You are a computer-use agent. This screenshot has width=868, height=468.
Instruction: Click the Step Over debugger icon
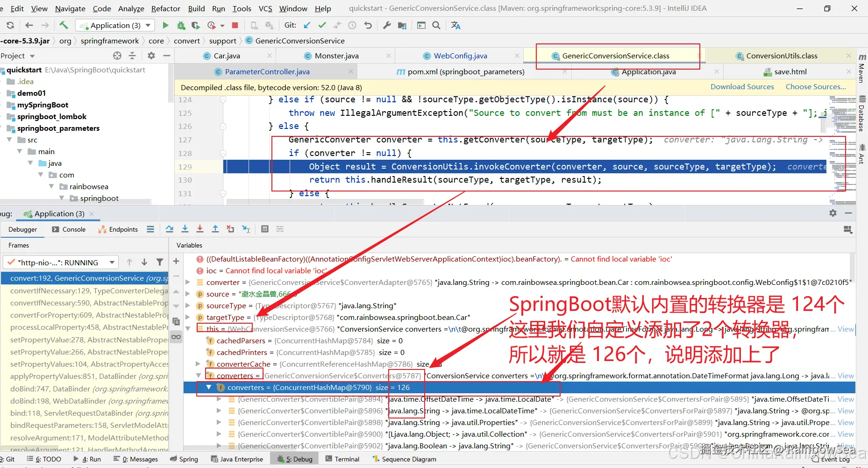170,229
